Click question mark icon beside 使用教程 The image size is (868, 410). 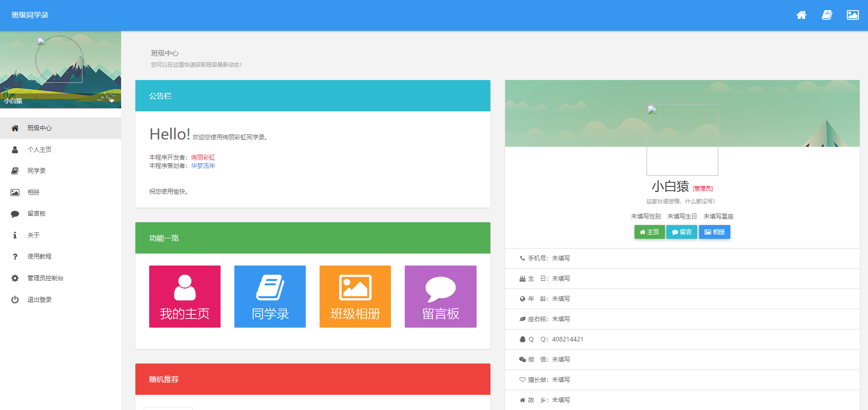coord(15,257)
